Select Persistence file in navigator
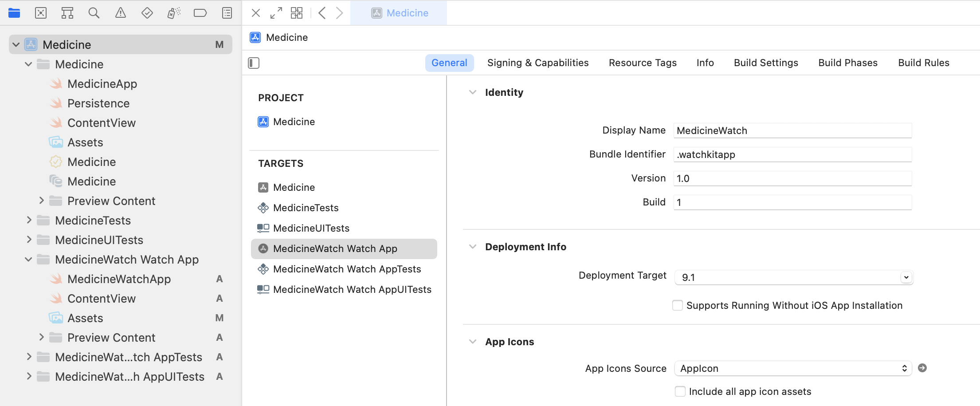The image size is (980, 406). [98, 103]
